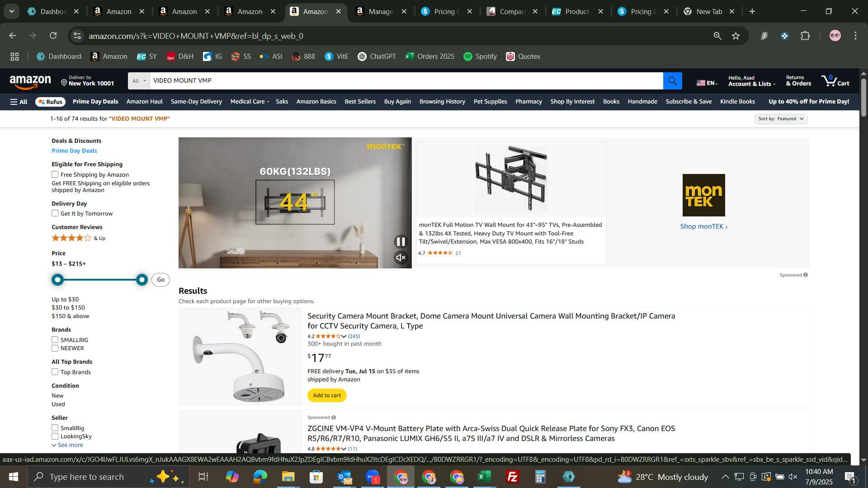Open Prime Day Deals in navigation bar

coord(95,102)
